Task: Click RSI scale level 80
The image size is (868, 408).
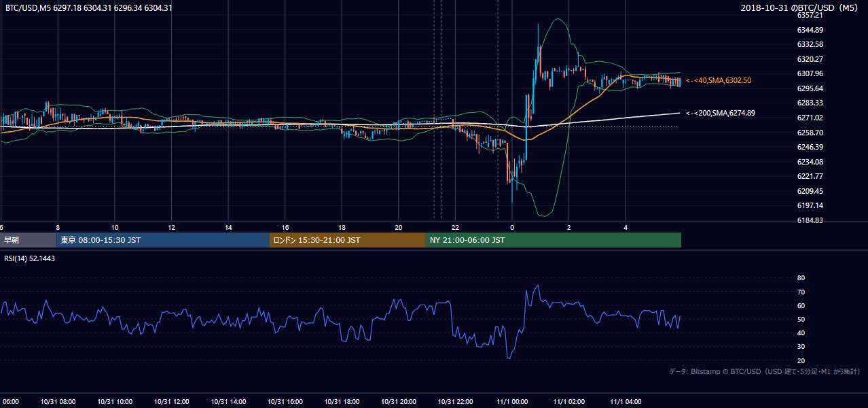Action: (801, 278)
